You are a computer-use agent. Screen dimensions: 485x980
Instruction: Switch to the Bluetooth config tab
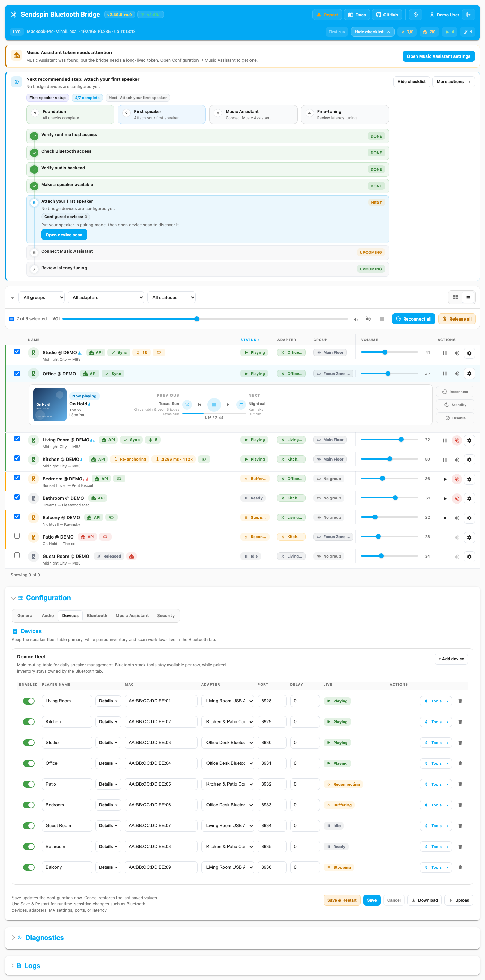97,616
